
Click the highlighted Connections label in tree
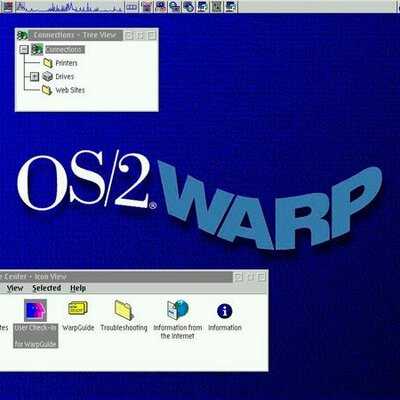click(x=65, y=49)
